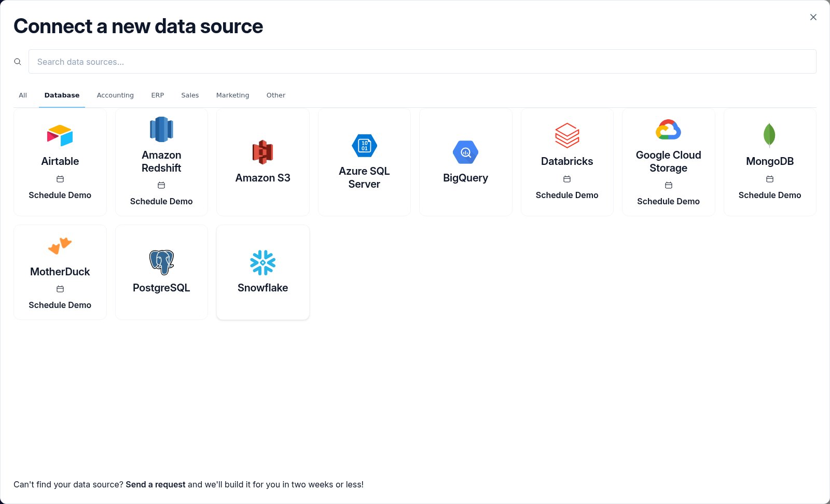Click calendar icon under Databricks
The height and width of the screenshot is (504, 830).
click(567, 179)
